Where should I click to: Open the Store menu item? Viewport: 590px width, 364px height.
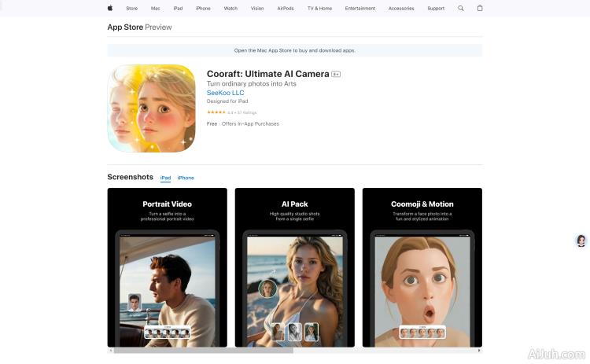(131, 8)
